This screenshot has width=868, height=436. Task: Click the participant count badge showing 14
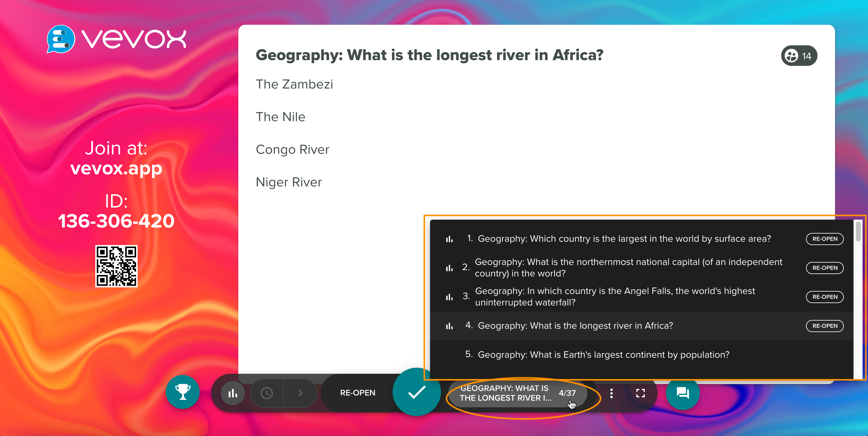pyautogui.click(x=799, y=56)
